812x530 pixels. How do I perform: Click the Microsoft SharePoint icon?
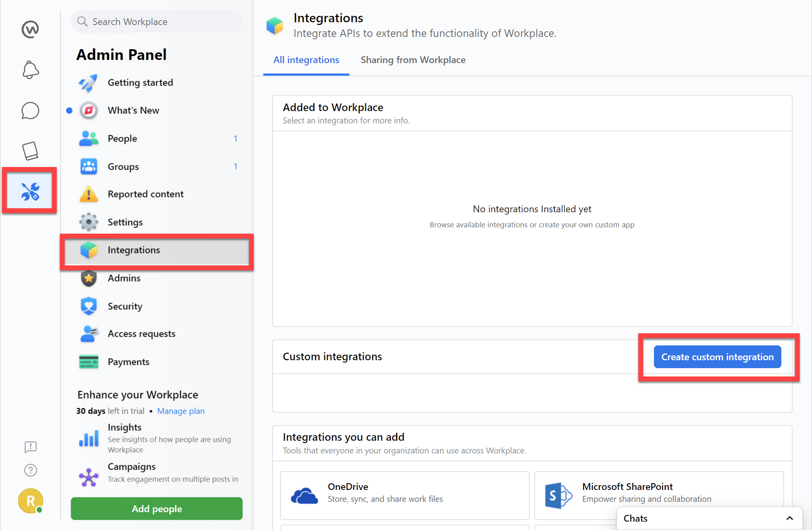pyautogui.click(x=558, y=495)
